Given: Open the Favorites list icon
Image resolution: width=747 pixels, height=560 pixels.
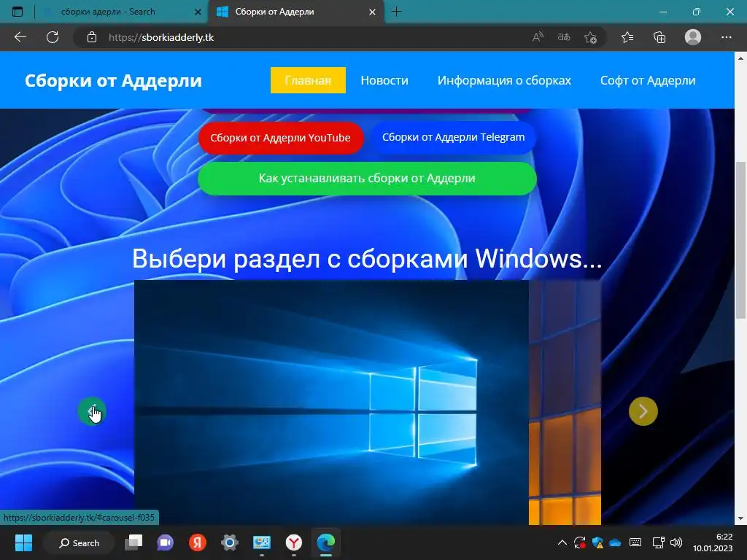Looking at the screenshot, I should pyautogui.click(x=627, y=37).
